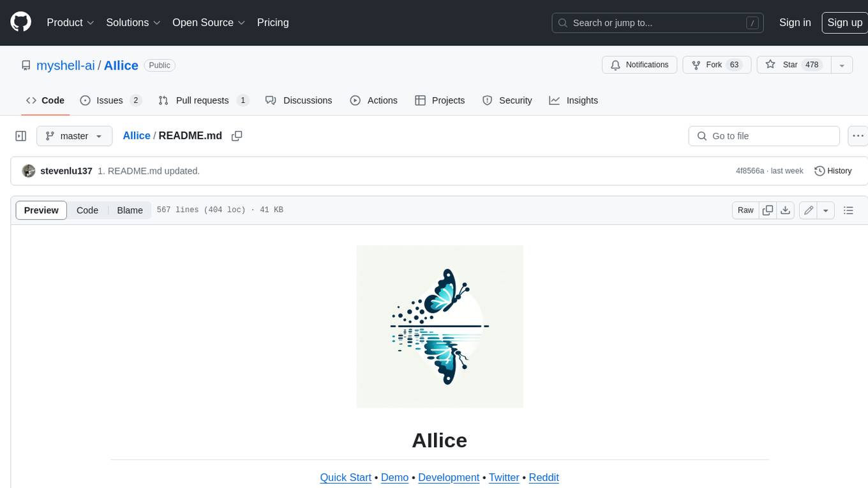Copy raw file contents
This screenshot has height=488, width=868.
coord(768,210)
